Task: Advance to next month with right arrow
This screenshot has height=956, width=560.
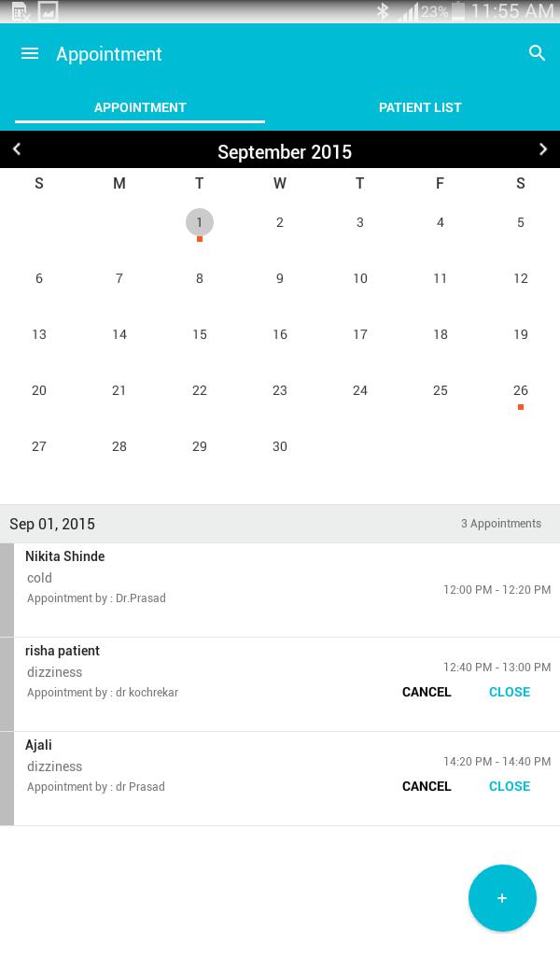Action: 543,149
